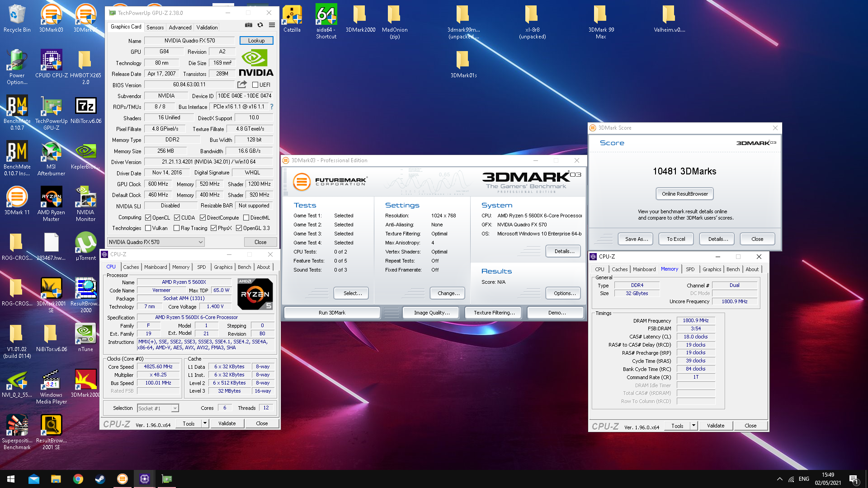The width and height of the screenshot is (868, 488).
Task: Open the 7-Zip NiBiTor.v6.06 archive icon
Action: (x=85, y=109)
